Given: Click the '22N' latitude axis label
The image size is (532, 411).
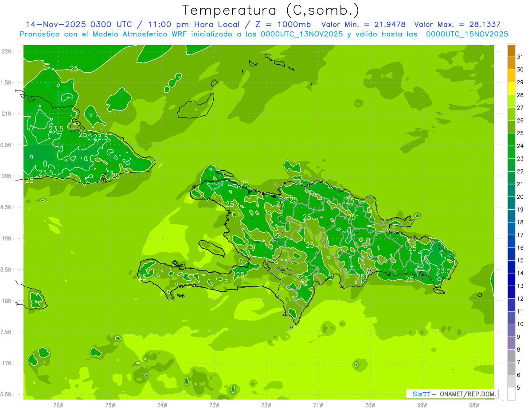Looking at the screenshot, I should tap(7, 51).
